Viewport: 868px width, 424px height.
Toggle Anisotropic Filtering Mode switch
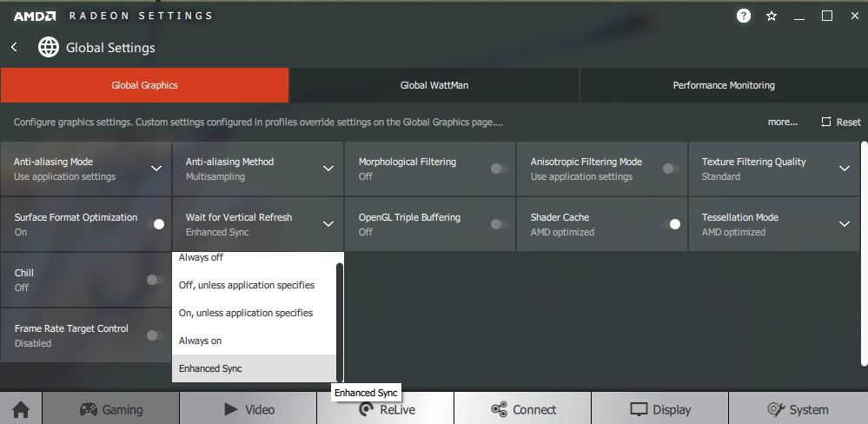tap(671, 169)
